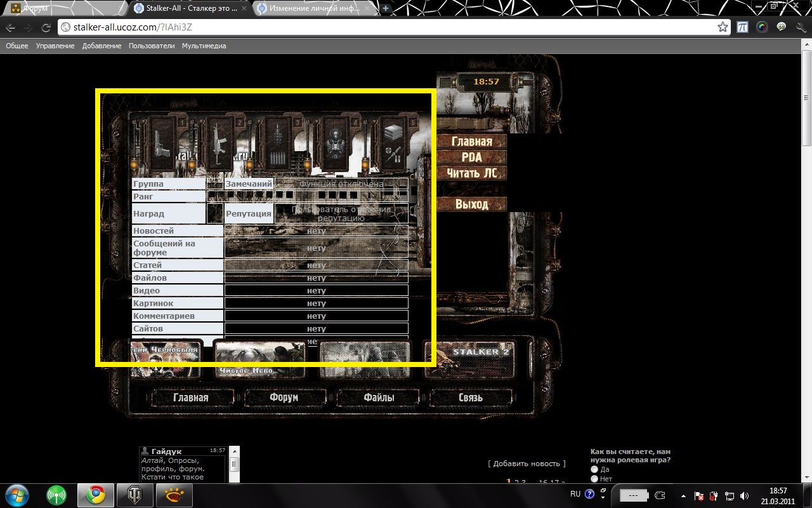This screenshot has height=508, width=812.
Task: Reload the page with refresh icon
Action: [x=46, y=28]
